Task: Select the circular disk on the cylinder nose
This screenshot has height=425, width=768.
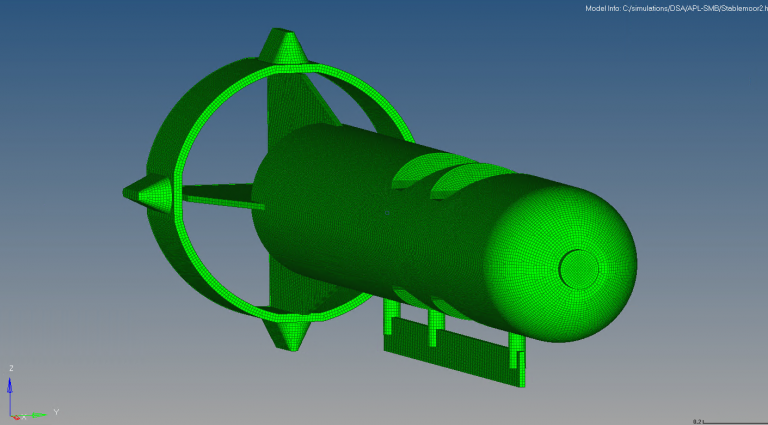Action: [x=577, y=266]
